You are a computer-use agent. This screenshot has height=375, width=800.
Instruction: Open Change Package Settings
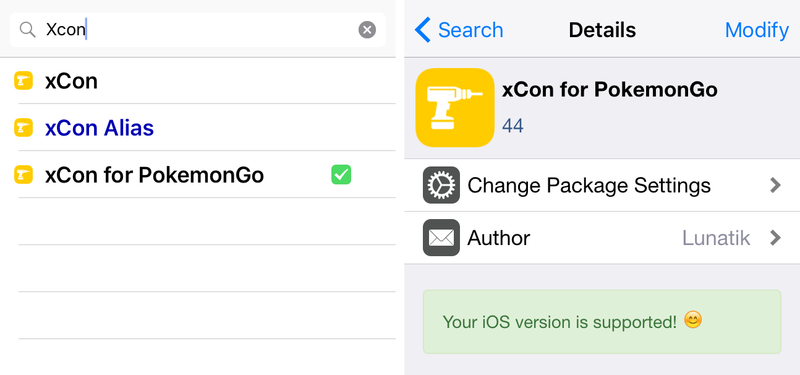tap(602, 185)
